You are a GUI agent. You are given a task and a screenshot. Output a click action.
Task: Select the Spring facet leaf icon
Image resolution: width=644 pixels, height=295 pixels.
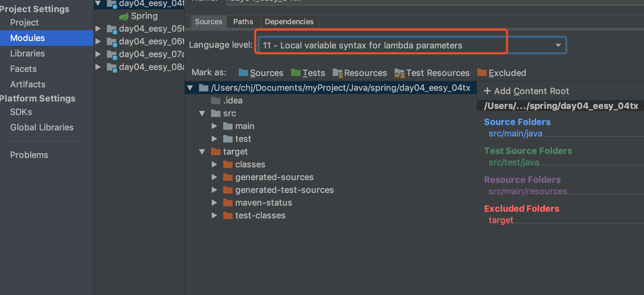click(x=124, y=16)
